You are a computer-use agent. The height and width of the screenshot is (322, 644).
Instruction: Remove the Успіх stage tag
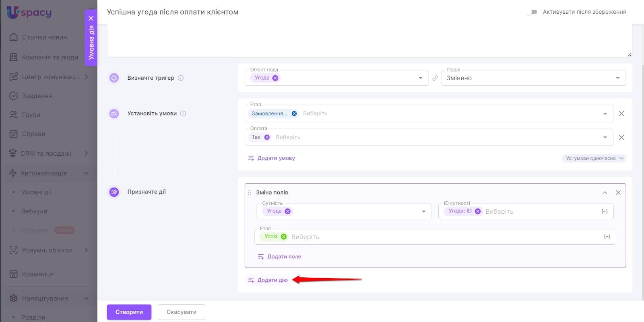pos(284,237)
